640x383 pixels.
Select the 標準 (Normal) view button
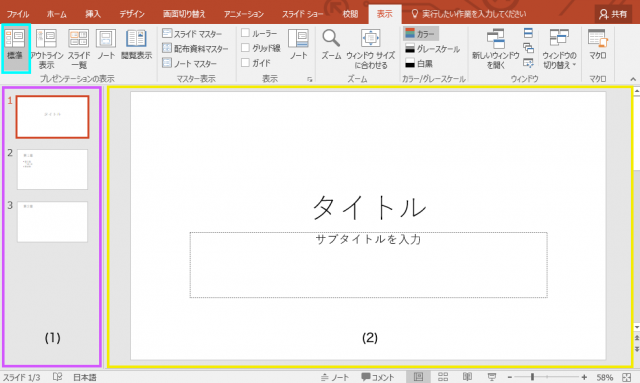[x=16, y=48]
